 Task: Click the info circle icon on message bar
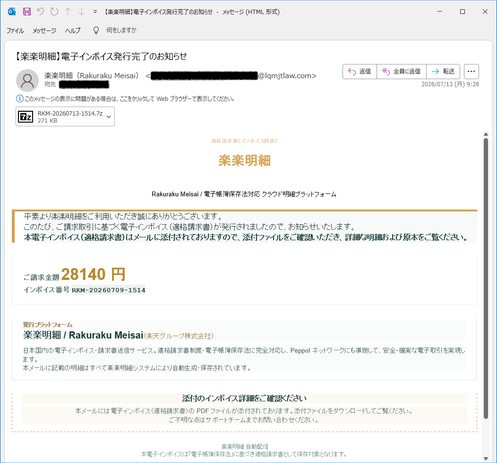click(20, 99)
